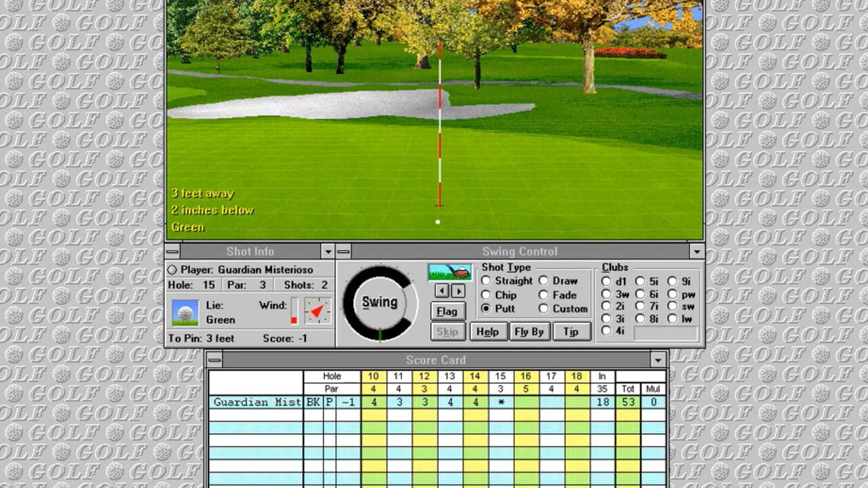Screen dimensions: 868x488
Task: Click the golf ball on the green
Action: pyautogui.click(x=437, y=222)
